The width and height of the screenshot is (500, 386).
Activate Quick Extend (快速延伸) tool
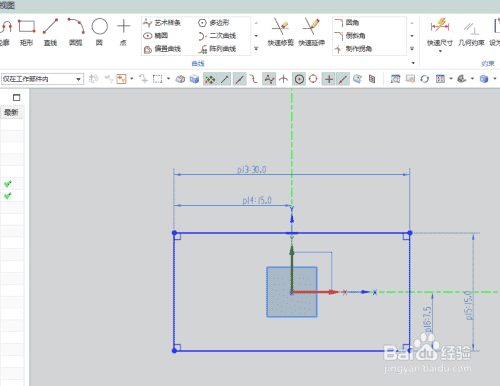(311, 32)
